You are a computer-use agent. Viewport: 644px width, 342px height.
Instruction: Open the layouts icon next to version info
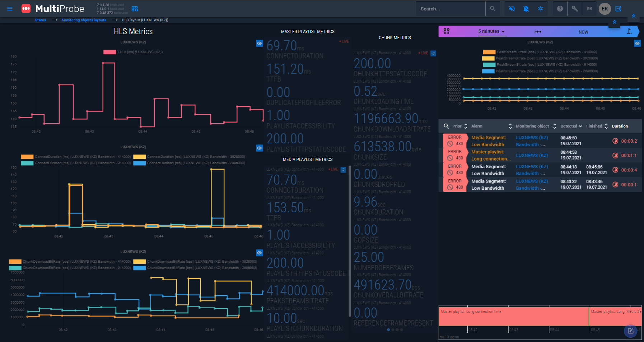click(135, 9)
